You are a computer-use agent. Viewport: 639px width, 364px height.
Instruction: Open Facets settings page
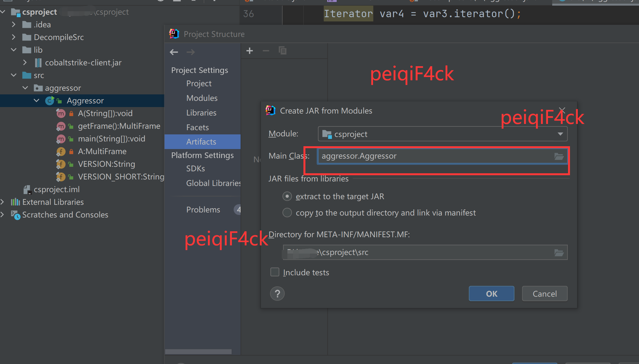198,127
